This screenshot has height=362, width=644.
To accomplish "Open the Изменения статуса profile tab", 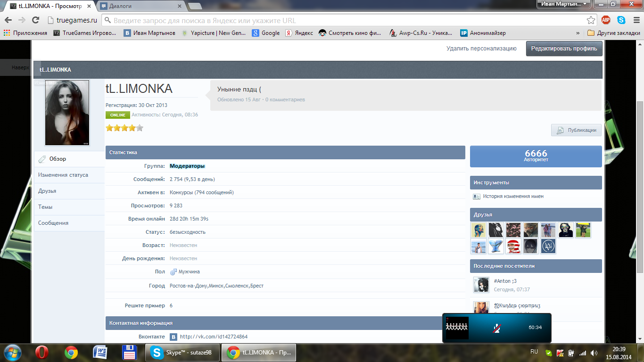I will coord(63,175).
